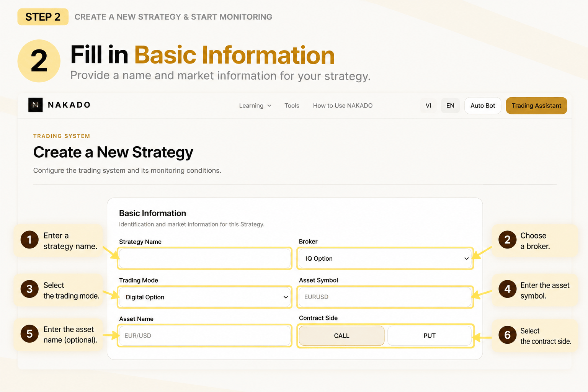
Task: Open the Learning menu
Action: (x=255, y=106)
